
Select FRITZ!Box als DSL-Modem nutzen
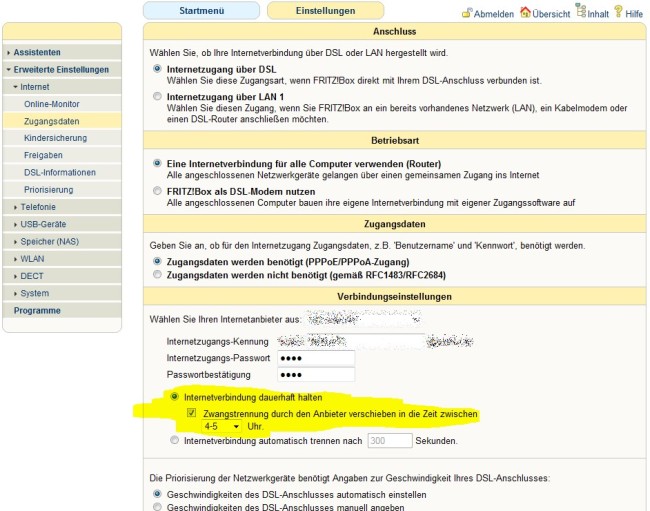[158, 191]
